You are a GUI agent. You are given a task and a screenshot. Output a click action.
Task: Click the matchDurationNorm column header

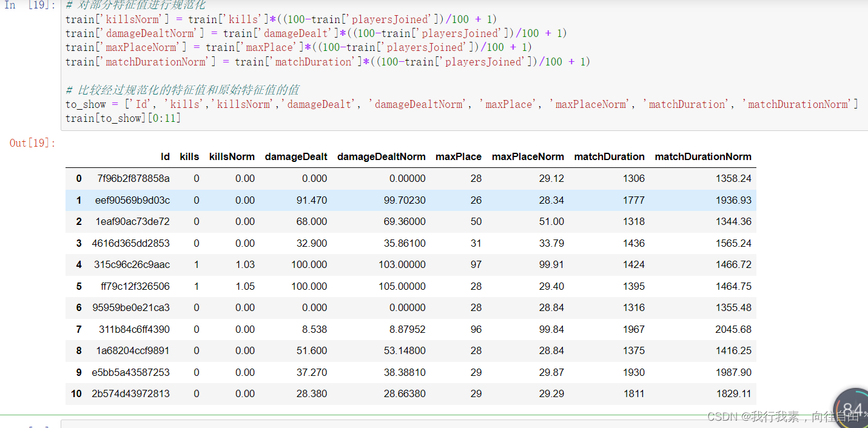(703, 156)
